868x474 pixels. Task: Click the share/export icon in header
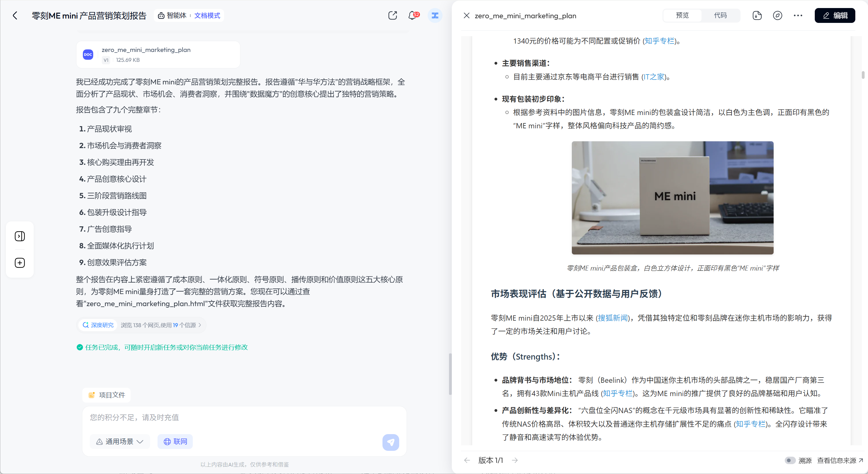pos(393,15)
